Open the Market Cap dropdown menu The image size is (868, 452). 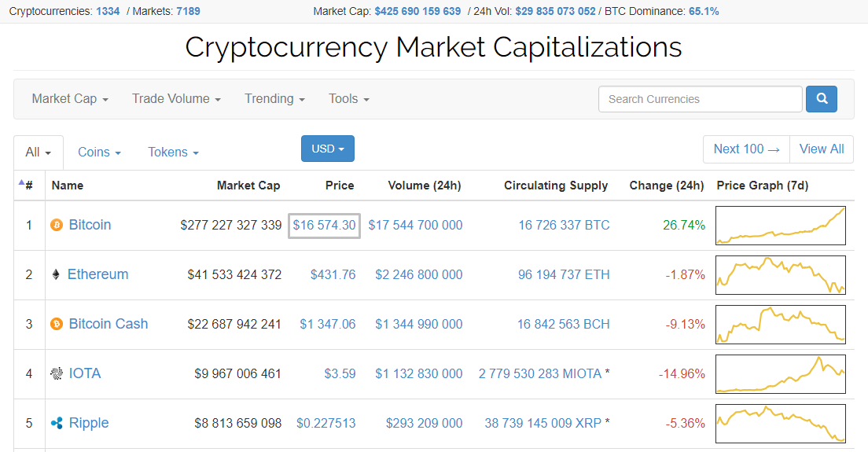click(70, 99)
